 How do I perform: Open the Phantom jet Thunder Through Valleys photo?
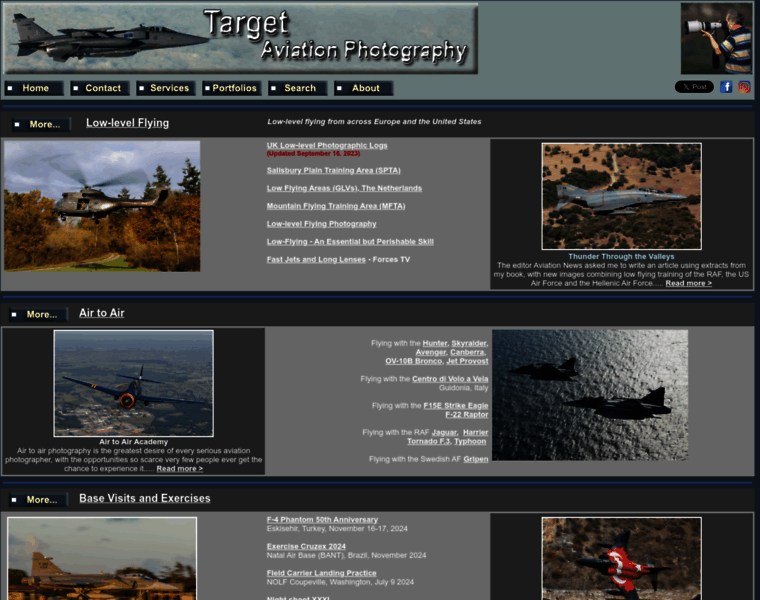(x=621, y=196)
